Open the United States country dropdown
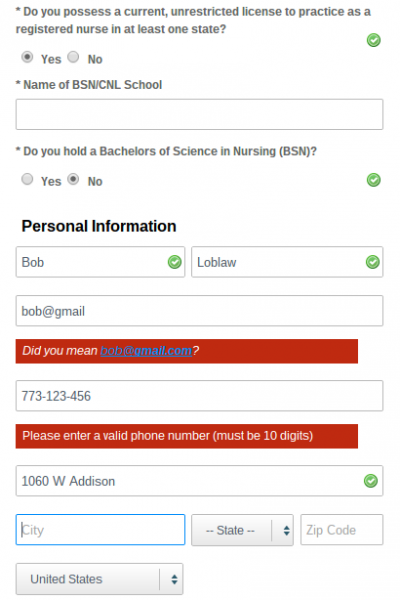 [x=100, y=579]
